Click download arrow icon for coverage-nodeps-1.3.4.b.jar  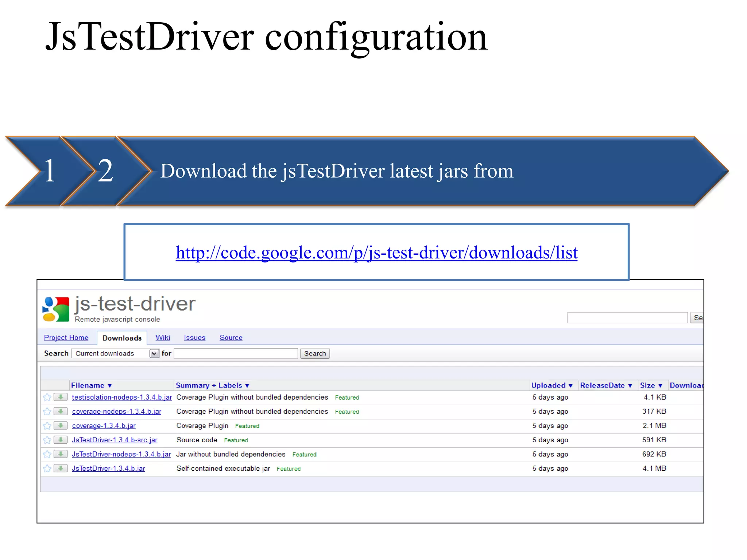61,411
